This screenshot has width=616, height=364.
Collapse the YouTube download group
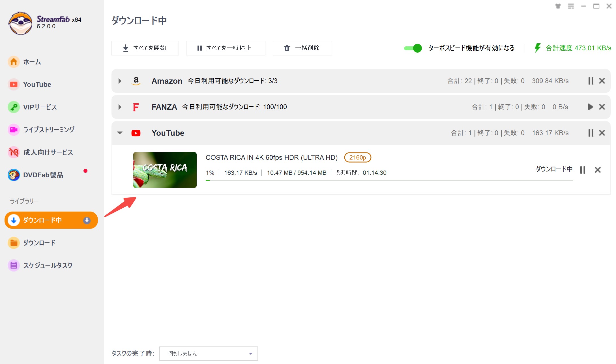pyautogui.click(x=120, y=133)
